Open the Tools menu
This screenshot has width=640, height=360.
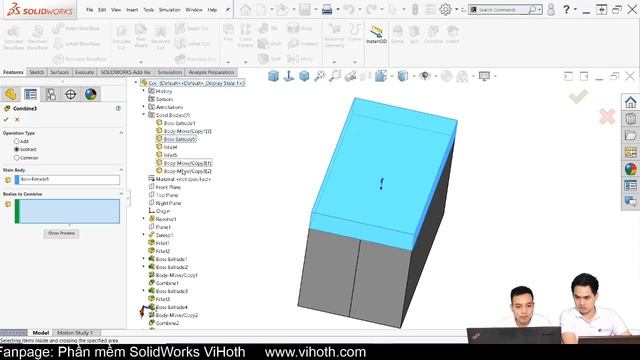point(149,10)
